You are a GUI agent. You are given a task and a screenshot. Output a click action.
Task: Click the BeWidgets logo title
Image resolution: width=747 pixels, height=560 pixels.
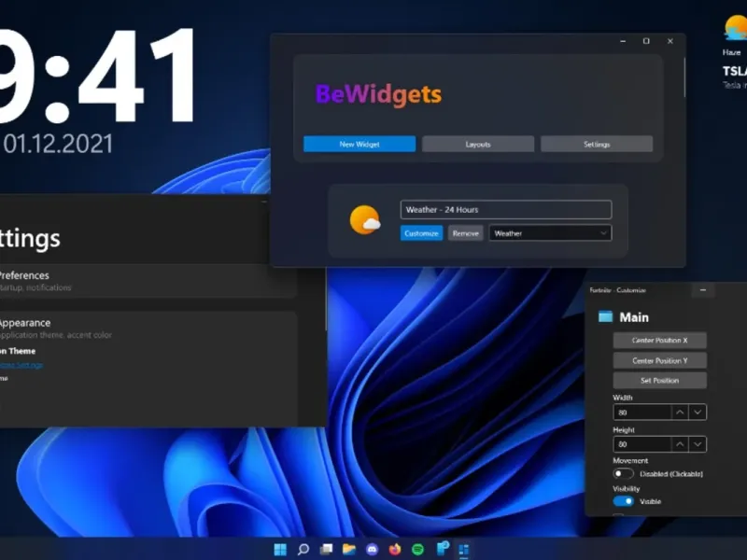coord(378,94)
